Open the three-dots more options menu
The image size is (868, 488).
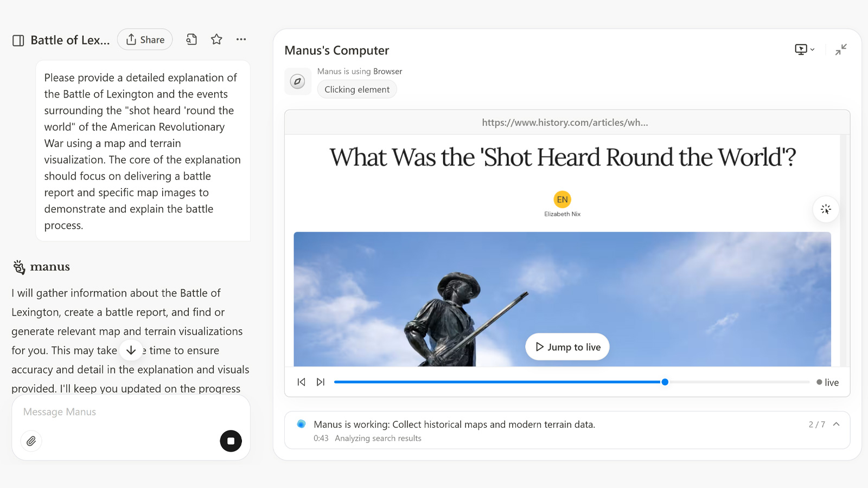(x=241, y=40)
